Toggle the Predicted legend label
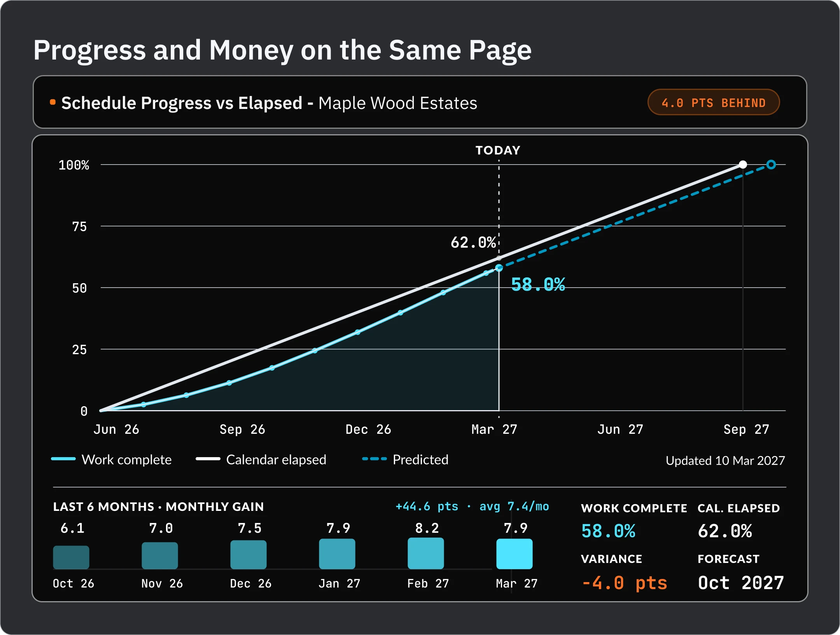 [420, 460]
